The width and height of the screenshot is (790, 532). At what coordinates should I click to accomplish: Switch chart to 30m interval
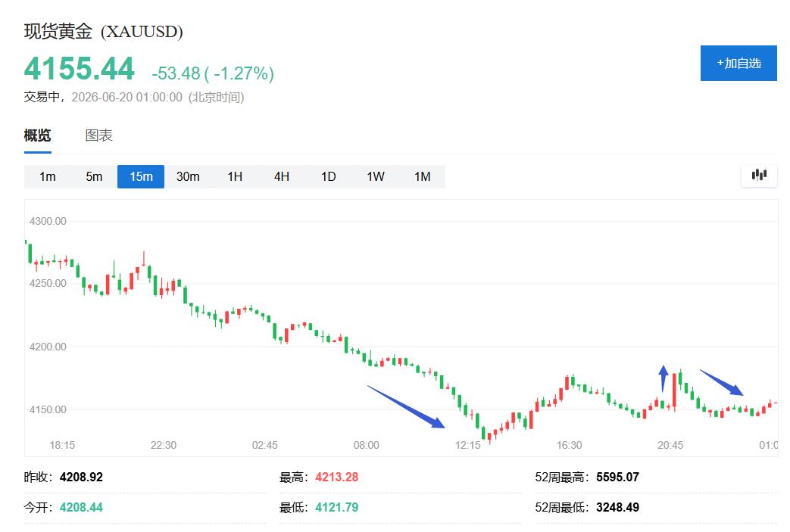pos(187,176)
